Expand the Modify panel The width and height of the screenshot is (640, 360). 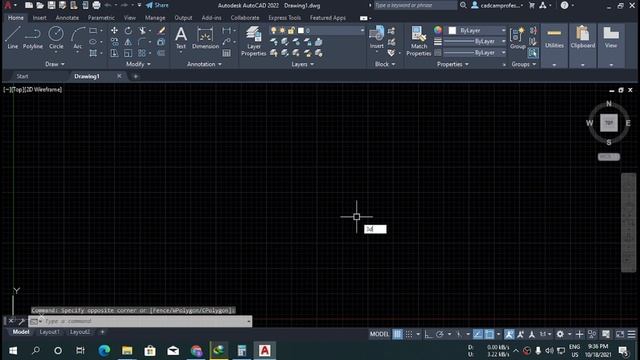[x=138, y=64]
